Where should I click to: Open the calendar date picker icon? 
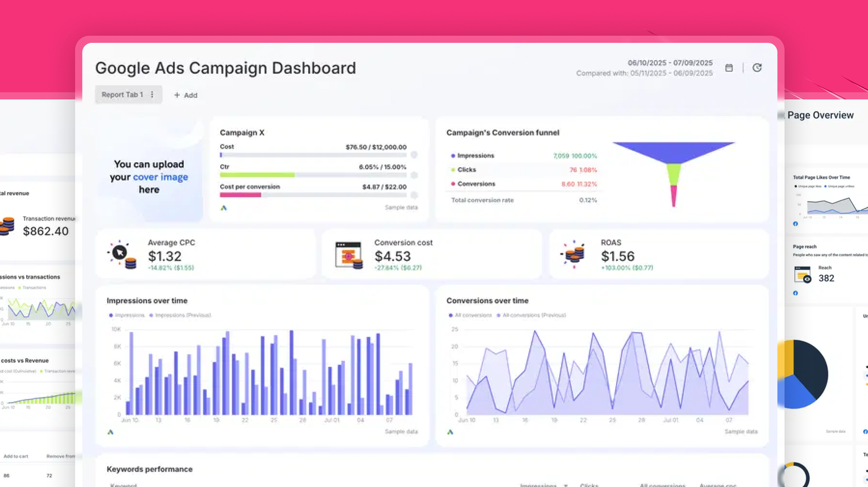728,68
